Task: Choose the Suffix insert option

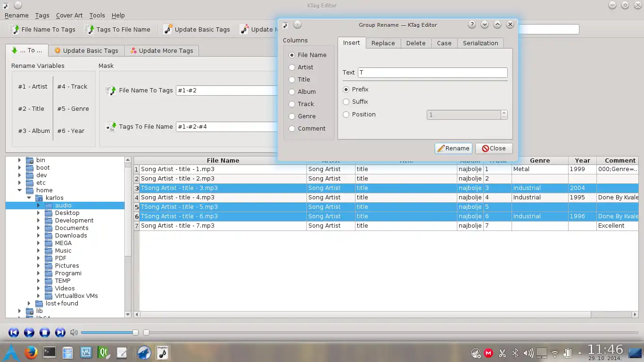Action: pyautogui.click(x=347, y=102)
